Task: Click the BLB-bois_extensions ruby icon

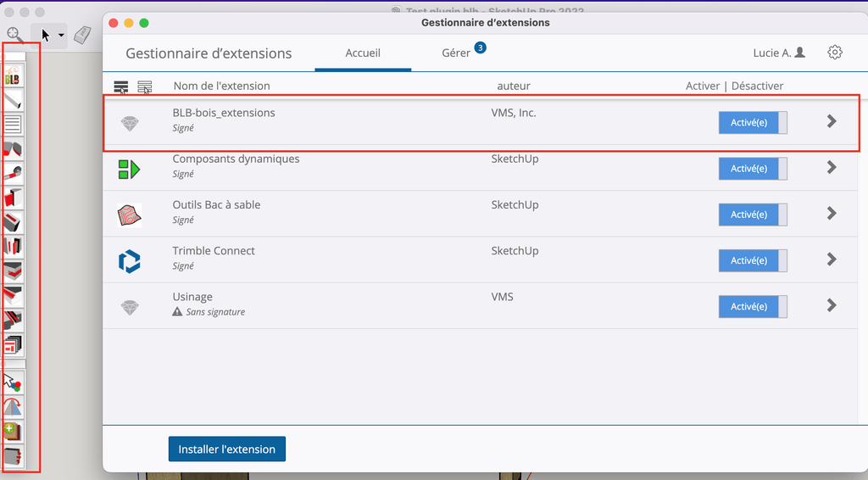Action: pyautogui.click(x=130, y=124)
